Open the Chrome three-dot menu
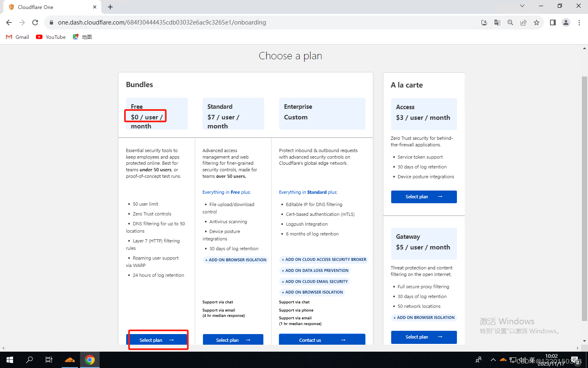 click(x=579, y=22)
